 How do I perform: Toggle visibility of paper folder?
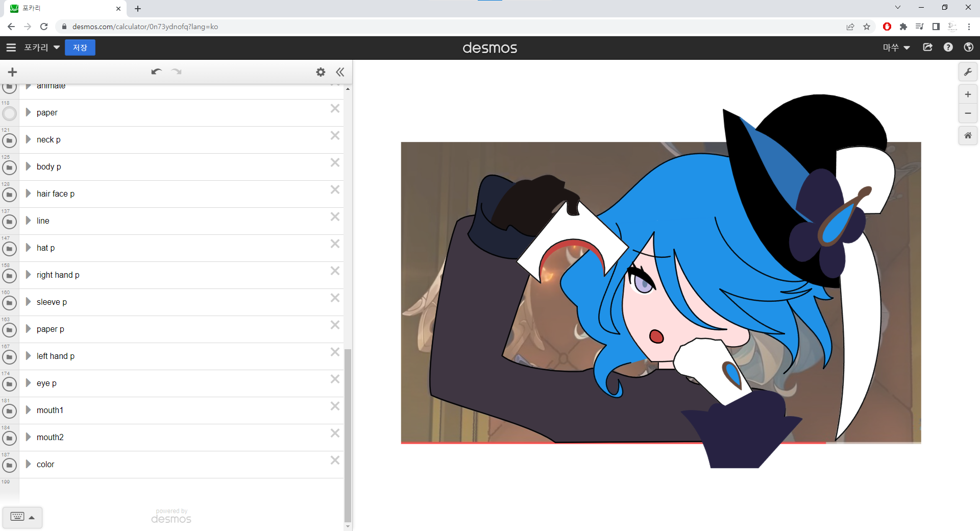coord(9,113)
